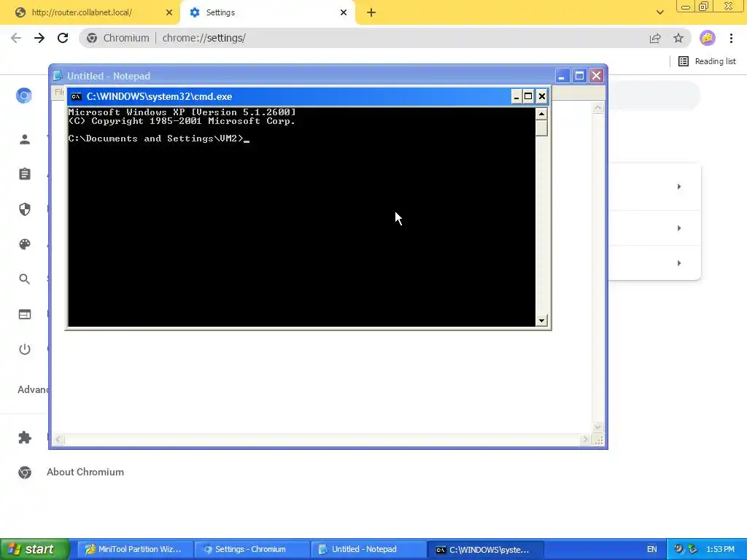Click the share page icon in address bar
The image size is (747, 560).
tap(655, 38)
